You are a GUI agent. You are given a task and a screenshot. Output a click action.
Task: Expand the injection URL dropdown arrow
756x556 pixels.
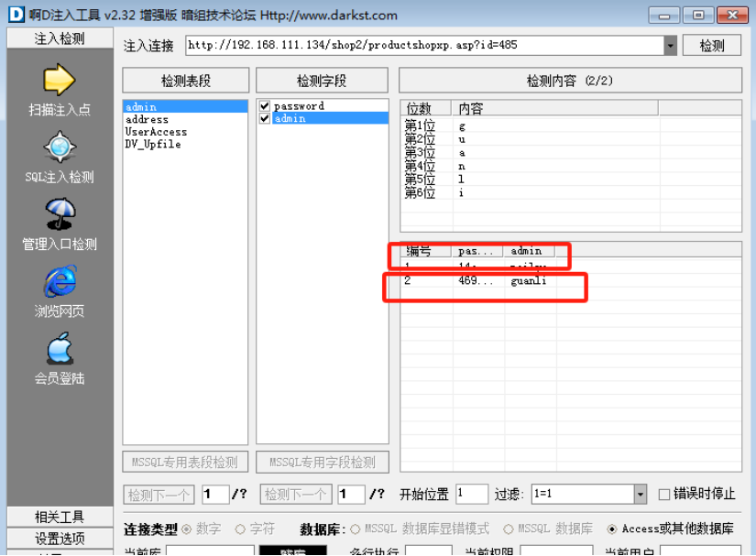coord(670,46)
